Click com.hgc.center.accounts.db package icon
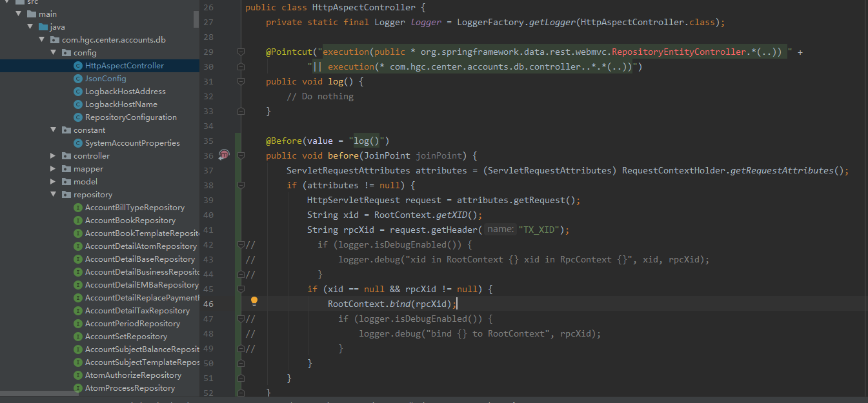 [x=55, y=40]
